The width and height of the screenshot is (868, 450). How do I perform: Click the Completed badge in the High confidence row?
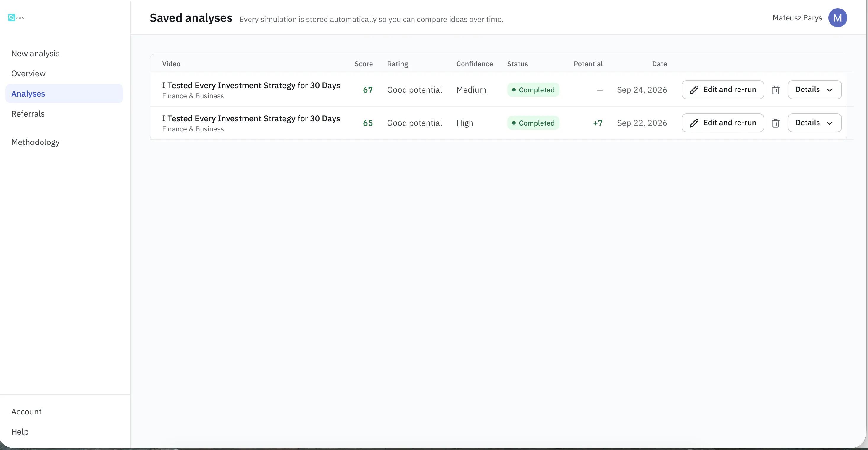[533, 123]
